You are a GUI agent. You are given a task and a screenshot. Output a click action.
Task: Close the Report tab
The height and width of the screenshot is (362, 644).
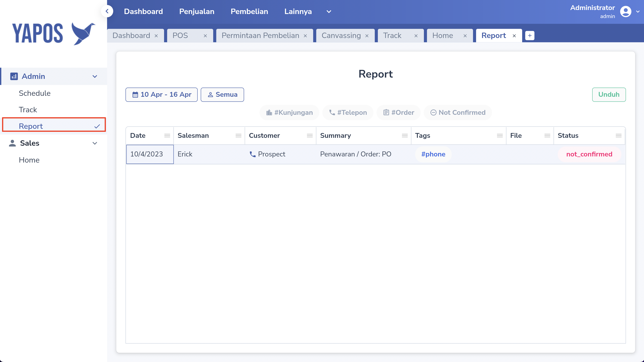(514, 36)
